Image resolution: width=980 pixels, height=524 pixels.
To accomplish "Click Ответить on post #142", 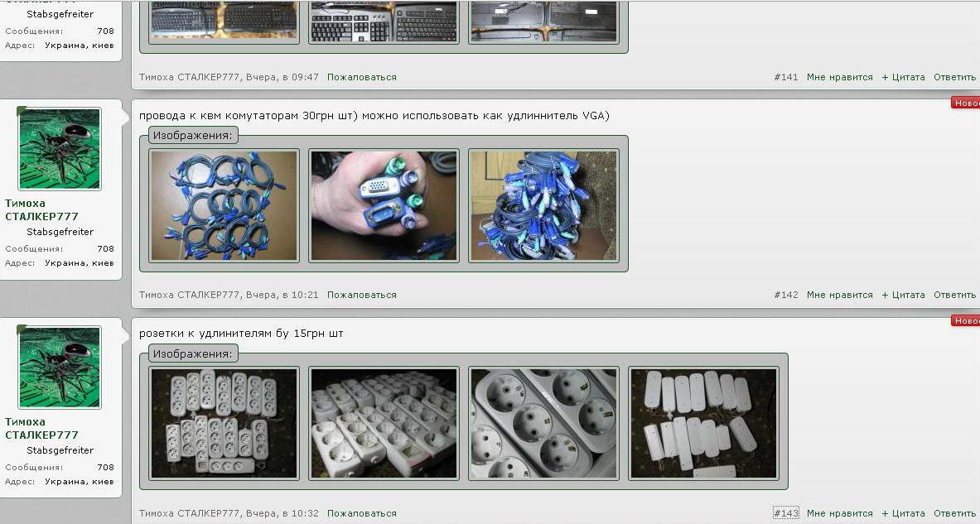I will (x=954, y=295).
